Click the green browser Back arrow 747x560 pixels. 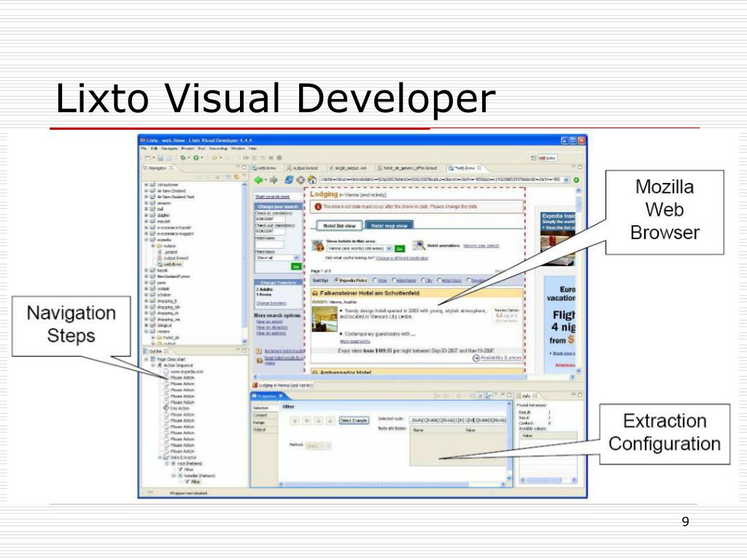(259, 180)
